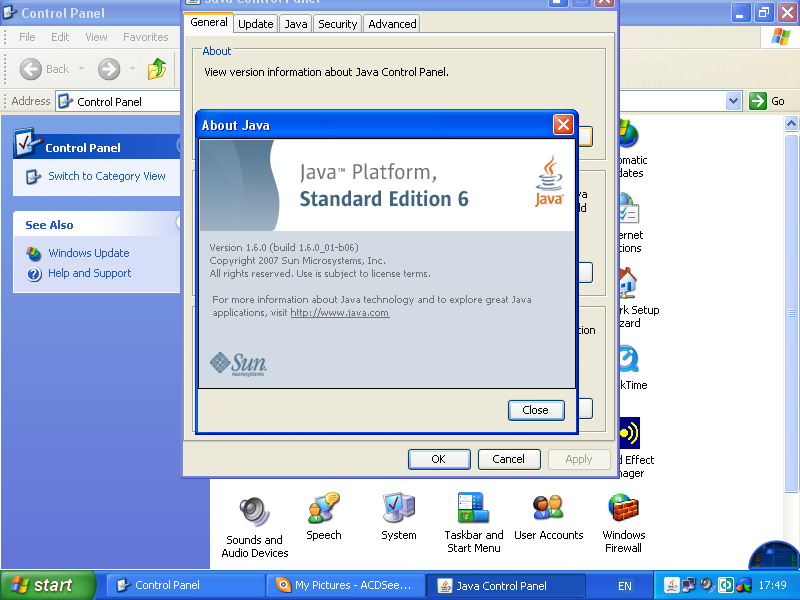Open the File menu in Control Panel
This screenshot has width=800, height=600.
point(27,37)
